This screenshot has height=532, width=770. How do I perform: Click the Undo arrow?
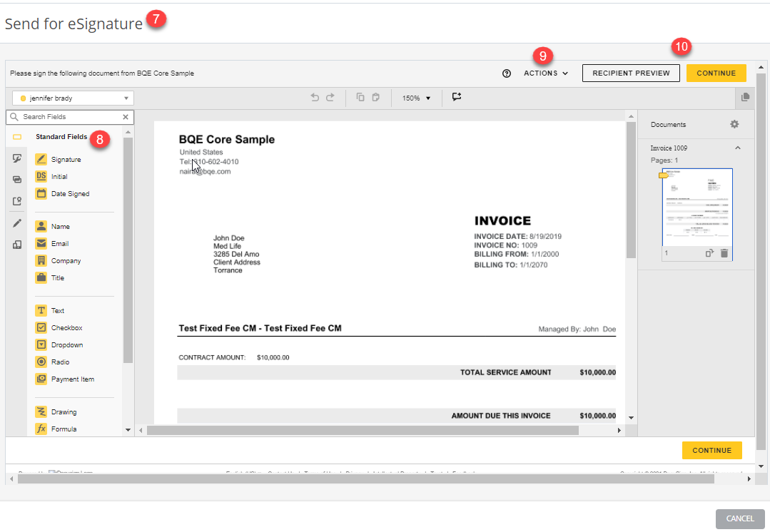click(x=315, y=97)
